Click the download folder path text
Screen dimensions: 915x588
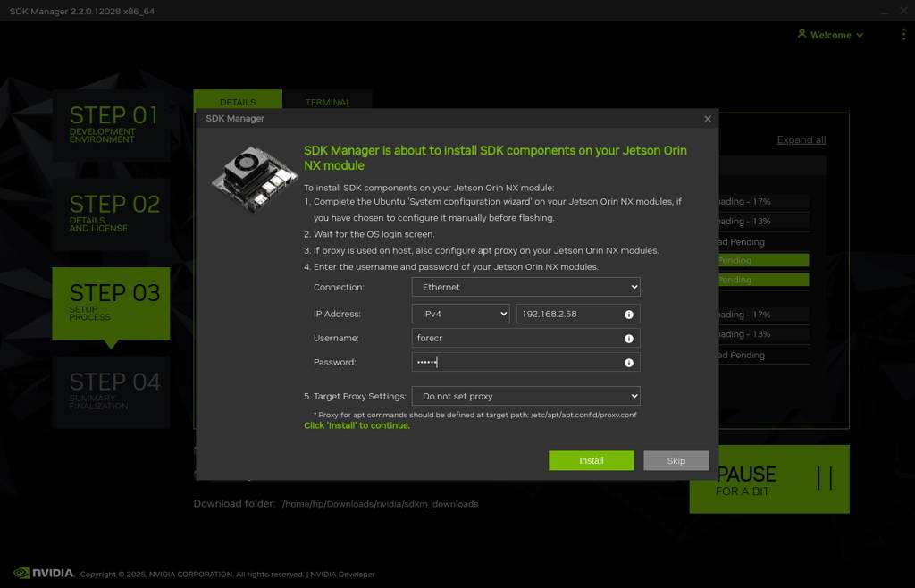380,504
